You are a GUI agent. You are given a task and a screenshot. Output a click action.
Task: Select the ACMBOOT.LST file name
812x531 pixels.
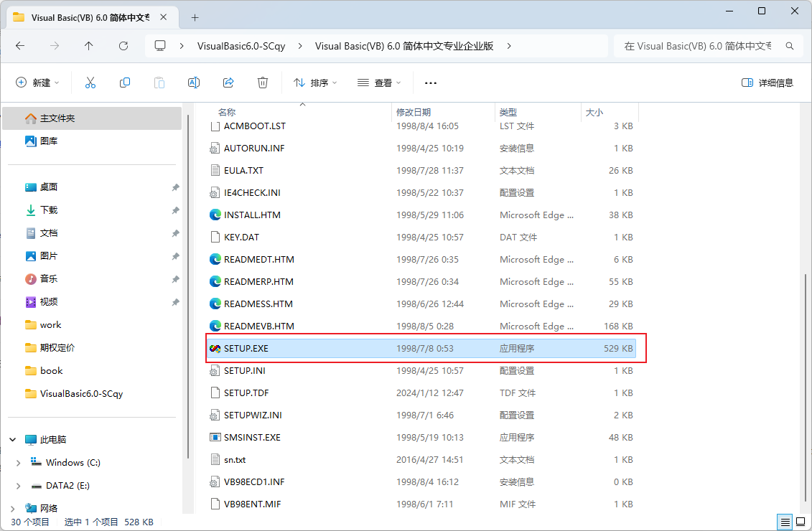tap(255, 126)
